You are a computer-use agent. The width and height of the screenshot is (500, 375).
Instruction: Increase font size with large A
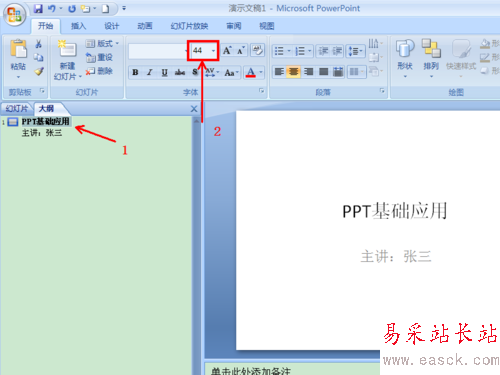click(x=227, y=51)
